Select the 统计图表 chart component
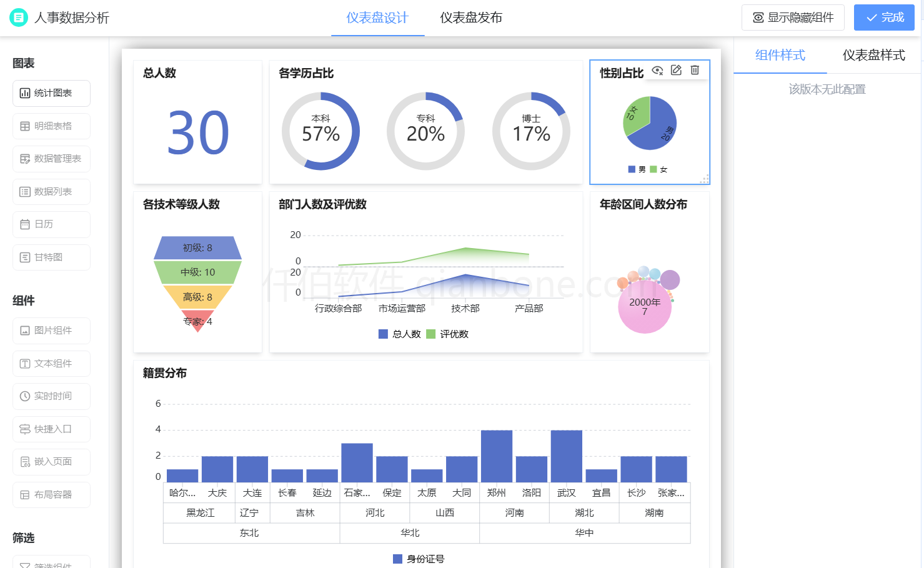924x568 pixels. click(52, 93)
